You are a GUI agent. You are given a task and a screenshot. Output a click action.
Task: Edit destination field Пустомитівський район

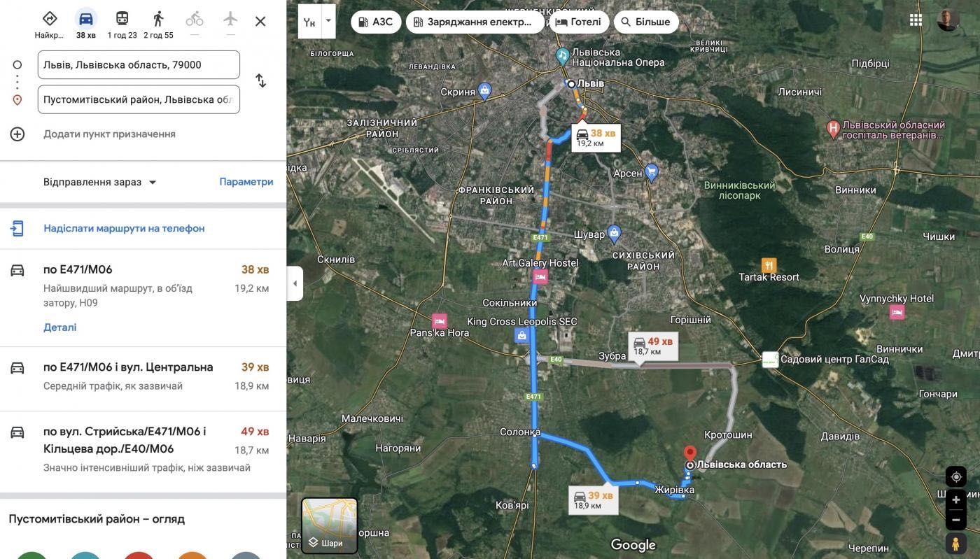(139, 99)
